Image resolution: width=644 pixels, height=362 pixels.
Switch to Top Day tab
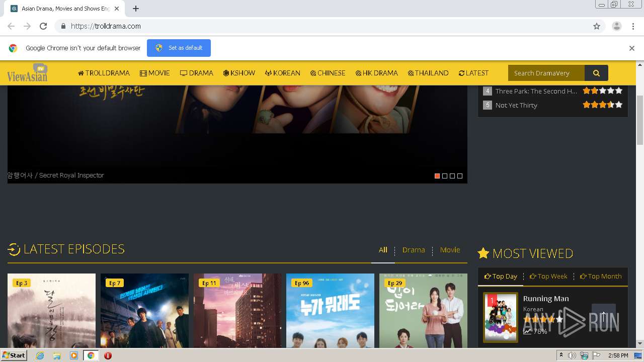tap(501, 276)
